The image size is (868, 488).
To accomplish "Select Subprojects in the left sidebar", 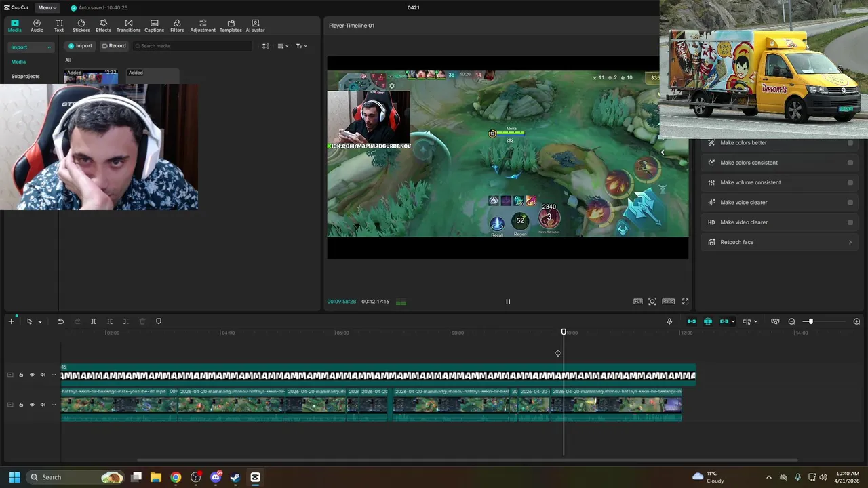I will click(25, 76).
